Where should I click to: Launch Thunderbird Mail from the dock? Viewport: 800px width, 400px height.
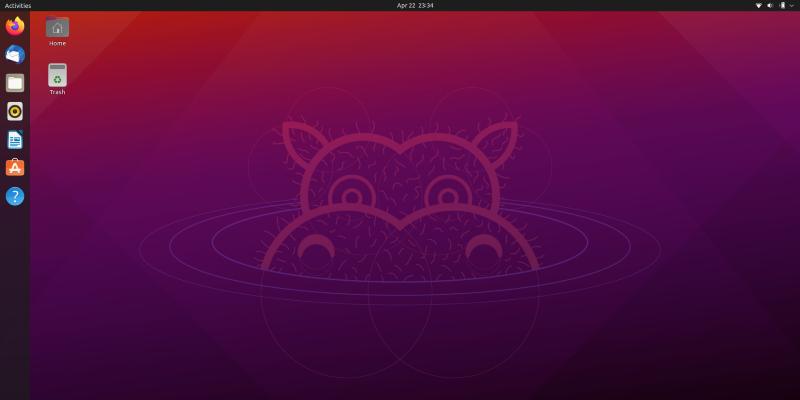pyautogui.click(x=15, y=54)
